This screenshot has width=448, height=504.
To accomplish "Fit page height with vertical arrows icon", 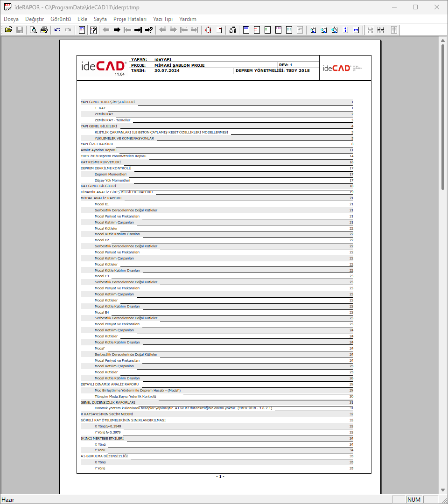I will 345,30.
